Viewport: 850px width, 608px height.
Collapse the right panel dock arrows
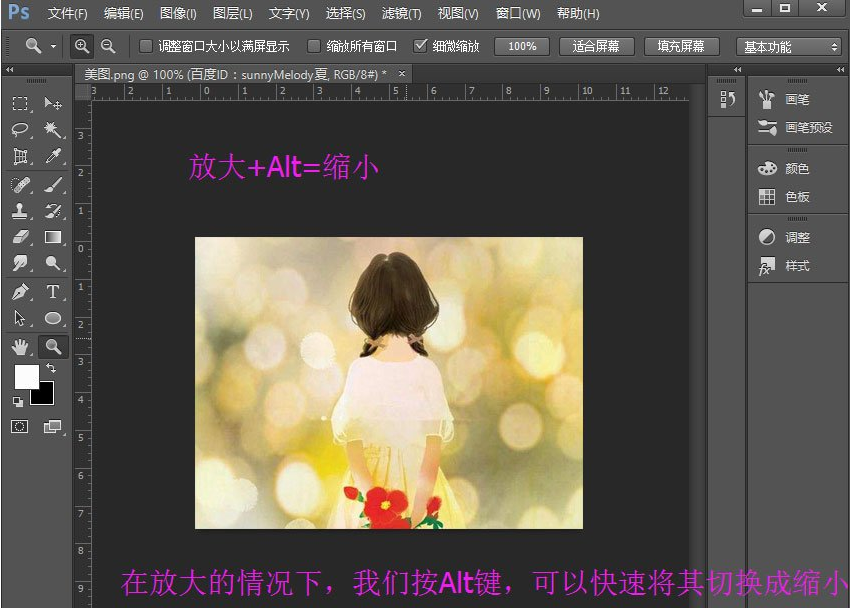pyautogui.click(x=840, y=69)
